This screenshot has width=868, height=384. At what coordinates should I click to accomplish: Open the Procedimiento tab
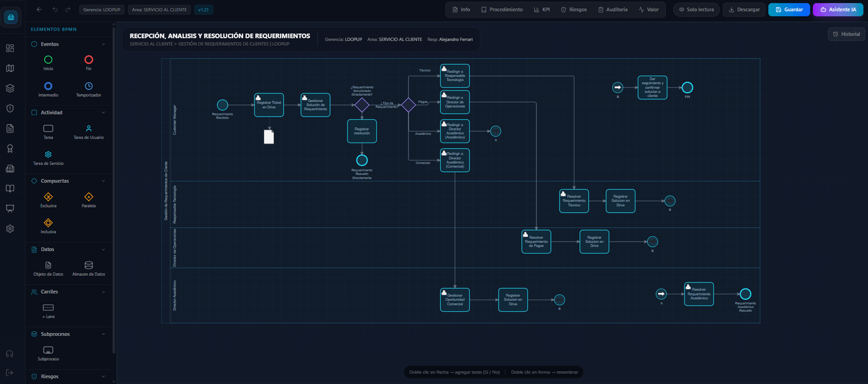click(502, 10)
